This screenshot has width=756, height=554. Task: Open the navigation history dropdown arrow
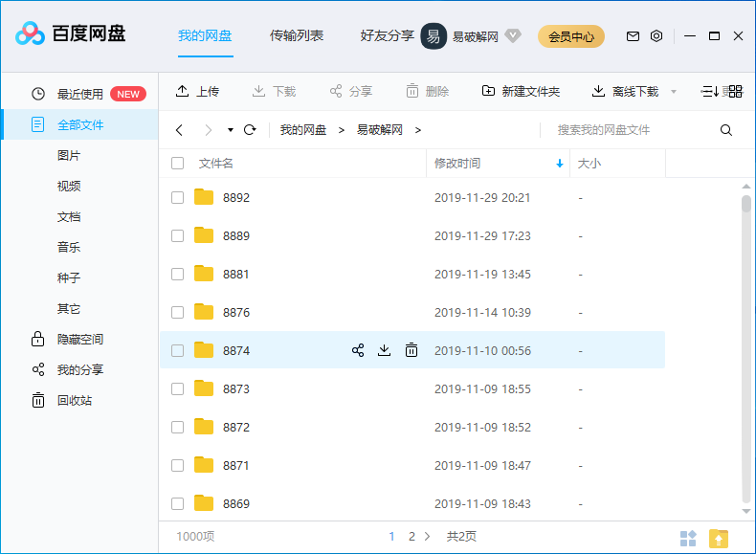(x=231, y=130)
